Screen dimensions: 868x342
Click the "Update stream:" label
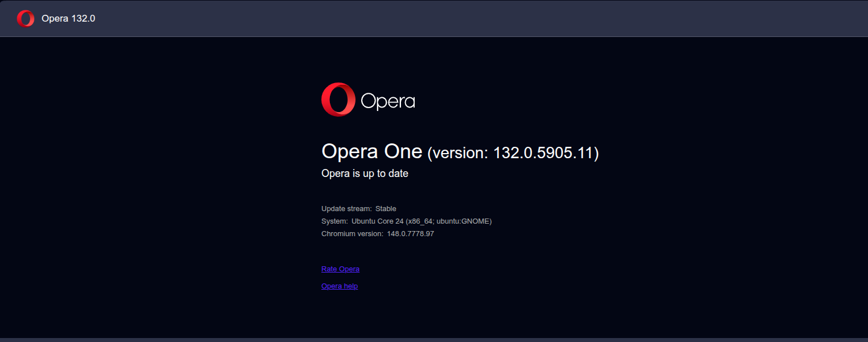(x=346, y=209)
